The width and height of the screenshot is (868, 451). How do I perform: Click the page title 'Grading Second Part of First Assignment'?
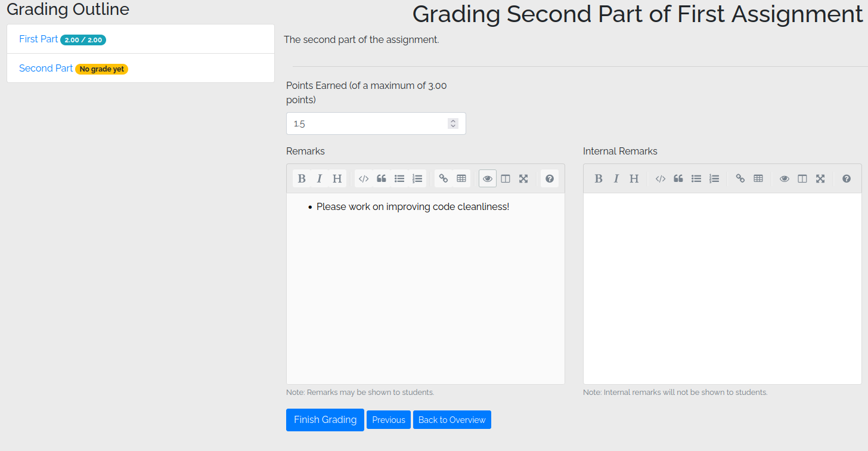pyautogui.click(x=638, y=14)
